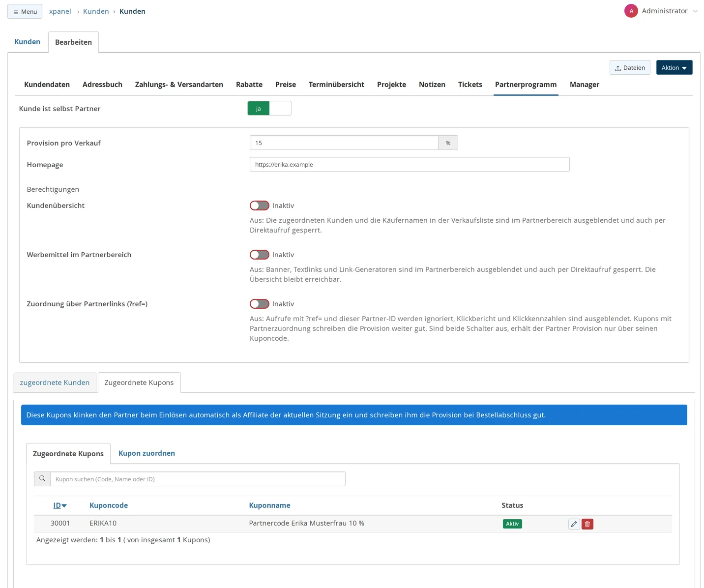The width and height of the screenshot is (704, 588).
Task: Select the Bearbeiten tab
Action: (x=73, y=42)
